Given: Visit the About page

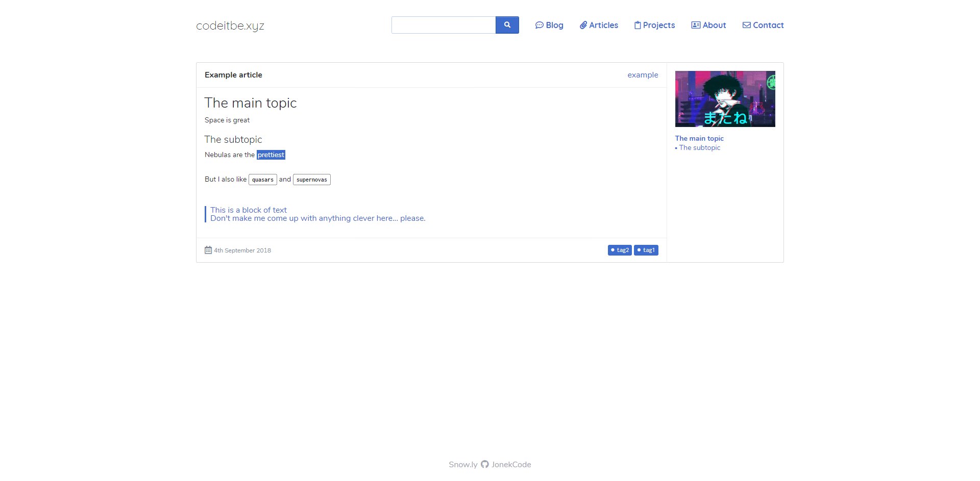Looking at the screenshot, I should 708,25.
